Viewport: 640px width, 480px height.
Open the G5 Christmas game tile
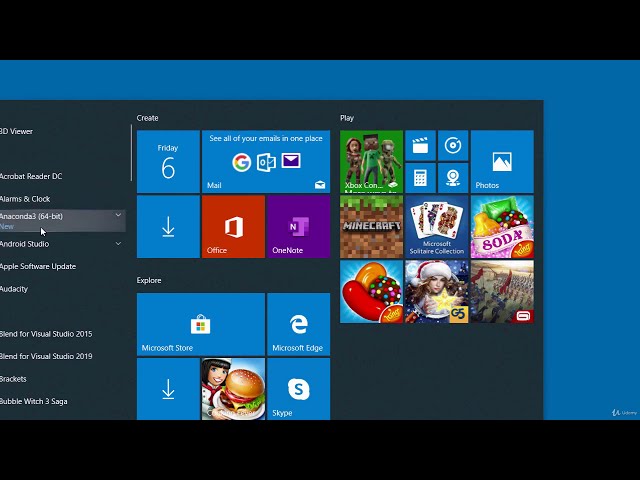(437, 292)
